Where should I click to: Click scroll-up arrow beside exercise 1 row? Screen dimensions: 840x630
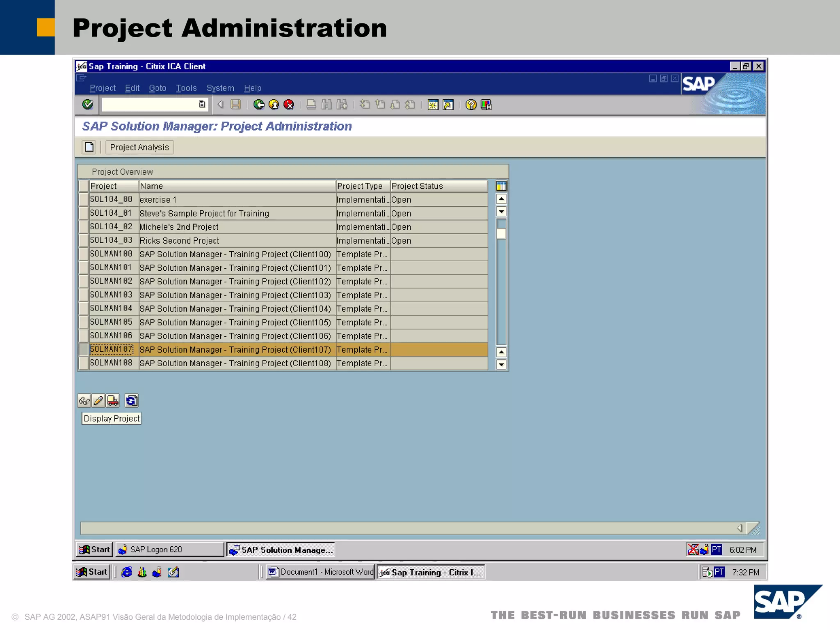point(501,199)
